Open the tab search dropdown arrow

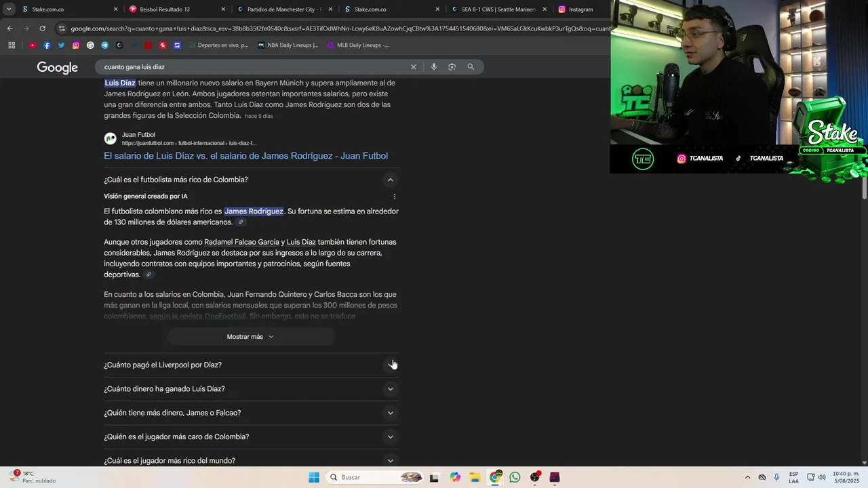[x=9, y=9]
